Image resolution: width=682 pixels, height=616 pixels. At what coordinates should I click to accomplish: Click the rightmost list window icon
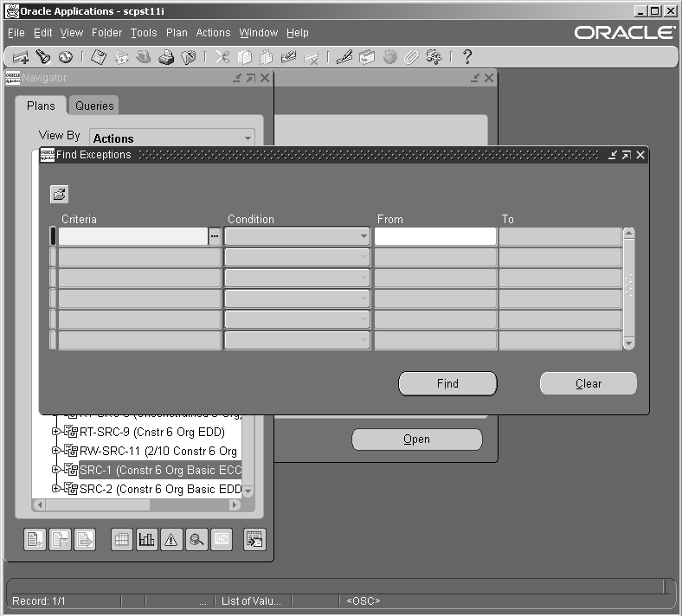pos(254,540)
